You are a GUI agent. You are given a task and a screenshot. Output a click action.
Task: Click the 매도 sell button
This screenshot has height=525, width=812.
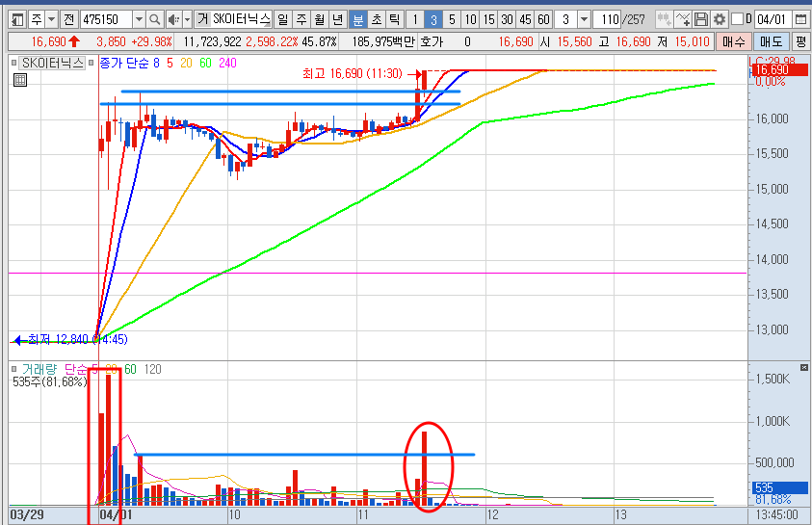click(x=772, y=41)
